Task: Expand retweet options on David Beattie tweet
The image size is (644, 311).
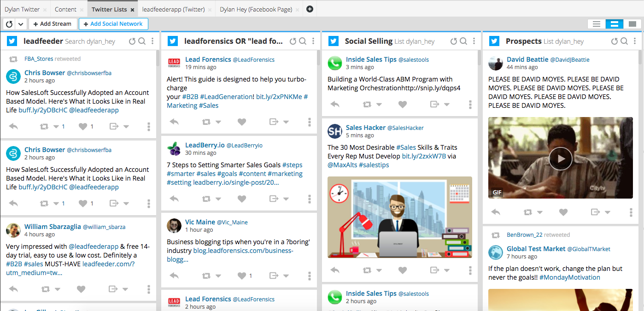Action: 540,213
